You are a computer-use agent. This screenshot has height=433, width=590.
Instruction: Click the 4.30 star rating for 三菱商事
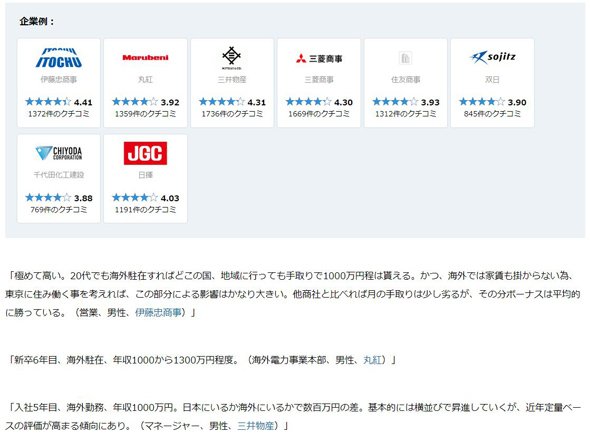[x=319, y=102]
